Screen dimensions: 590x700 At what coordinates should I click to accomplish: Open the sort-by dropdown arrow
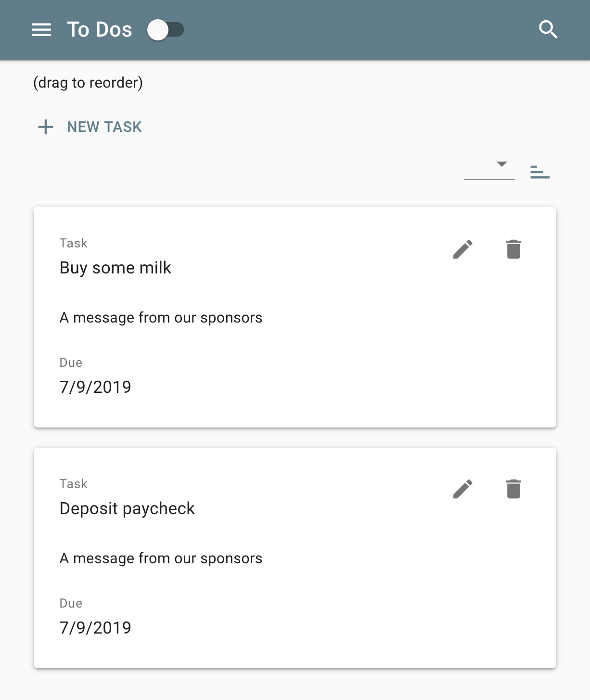point(502,164)
